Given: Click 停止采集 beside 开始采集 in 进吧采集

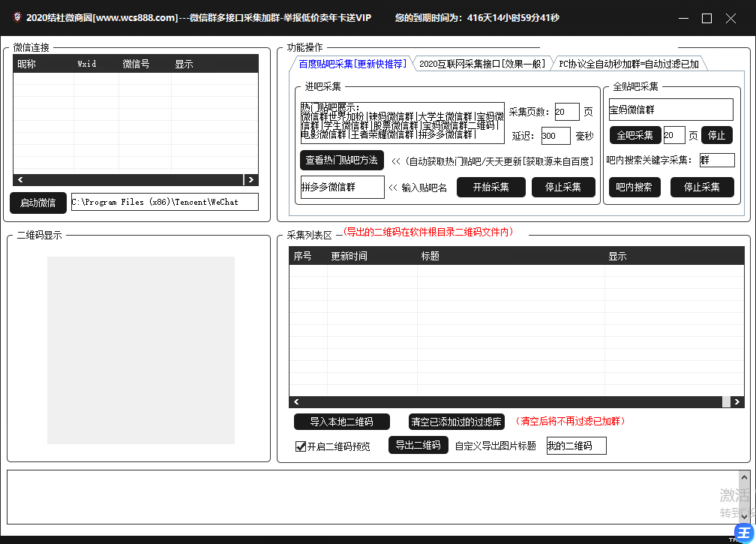Looking at the screenshot, I should (x=563, y=187).
